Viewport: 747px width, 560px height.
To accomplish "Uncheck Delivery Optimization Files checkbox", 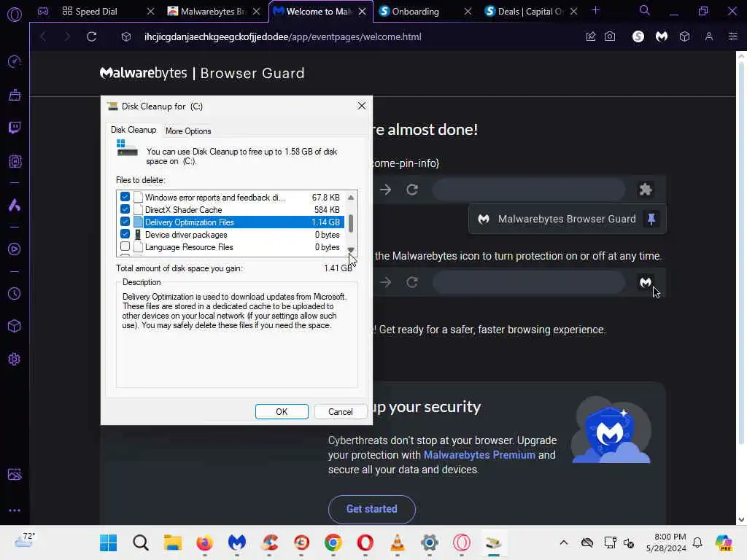I will (x=125, y=222).
